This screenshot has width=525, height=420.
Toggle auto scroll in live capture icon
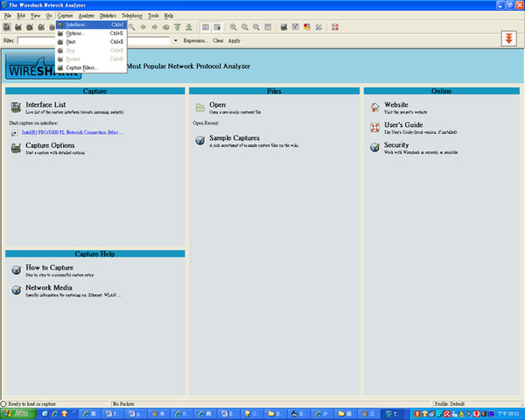click(217, 27)
